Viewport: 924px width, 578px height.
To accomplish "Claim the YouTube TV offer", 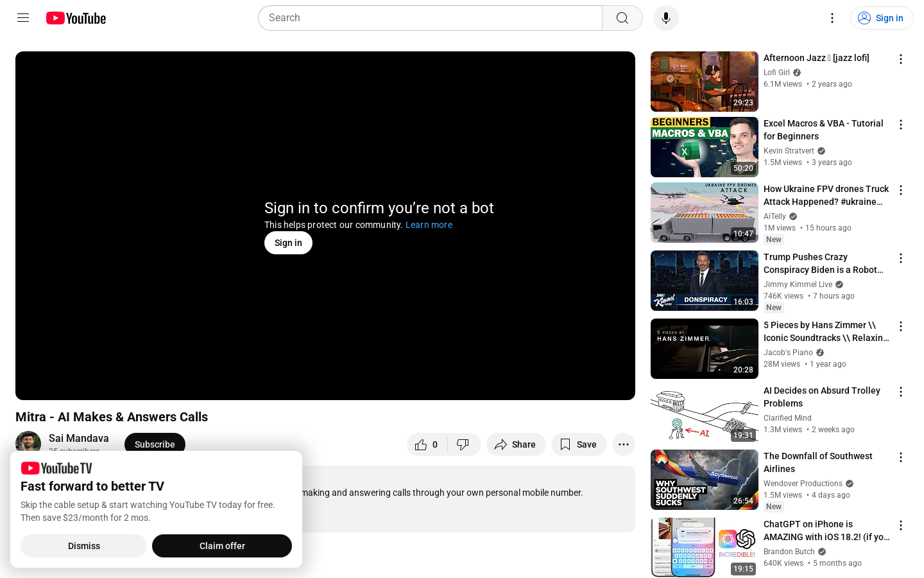I will pyautogui.click(x=222, y=546).
